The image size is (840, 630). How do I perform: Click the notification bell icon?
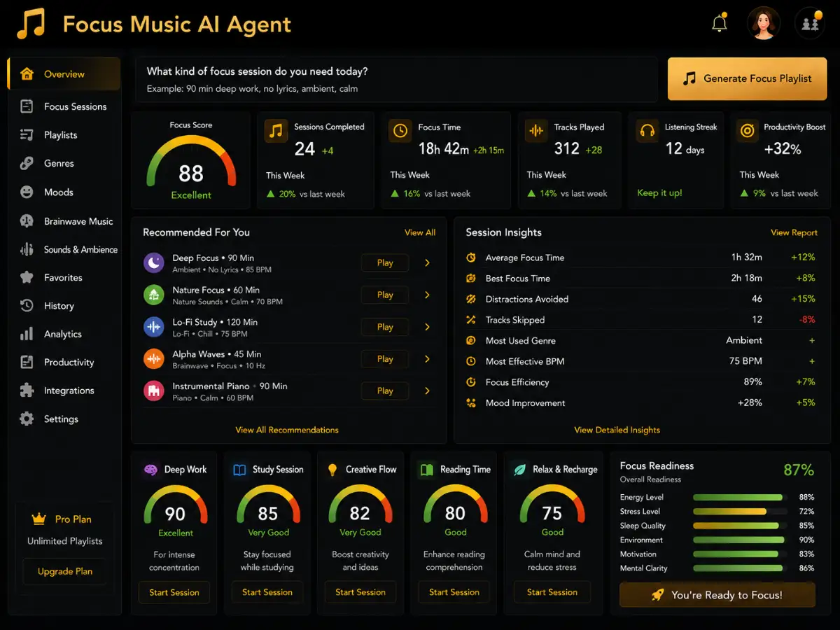pos(720,23)
